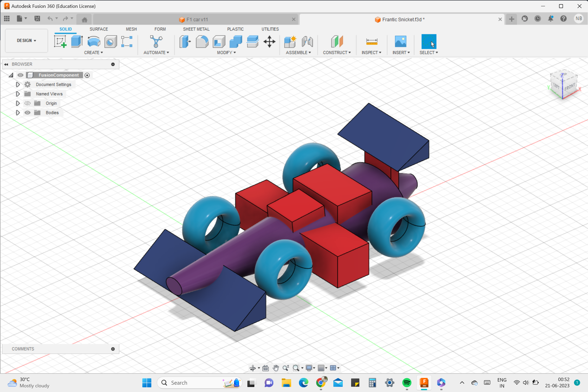The height and width of the screenshot is (392, 588).
Task: Select the Measure tool in Inspect
Action: point(371,41)
